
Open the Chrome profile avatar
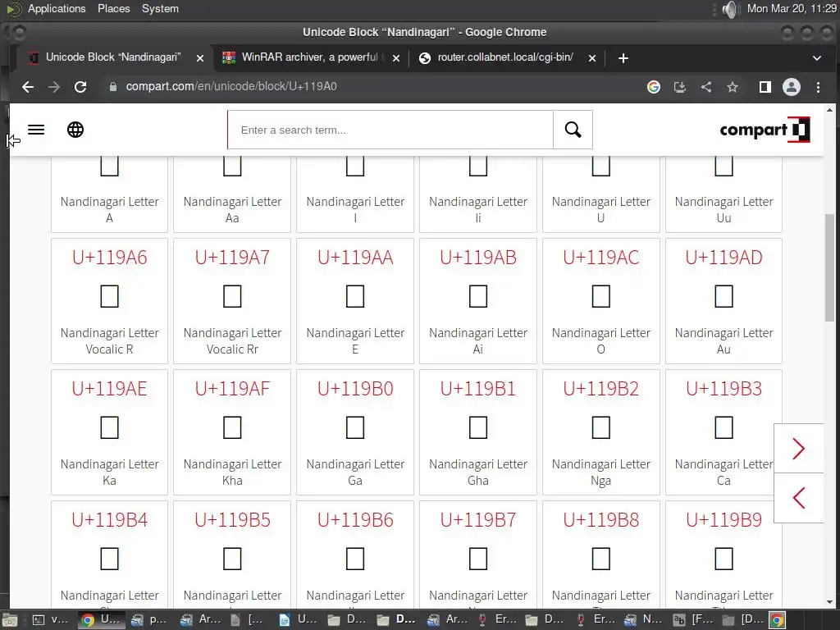tap(792, 87)
